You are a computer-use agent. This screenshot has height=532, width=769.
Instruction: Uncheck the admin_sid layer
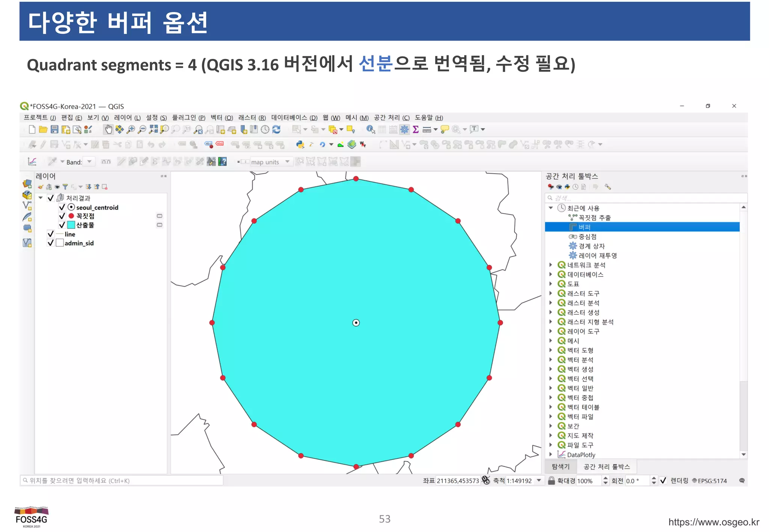click(x=51, y=243)
